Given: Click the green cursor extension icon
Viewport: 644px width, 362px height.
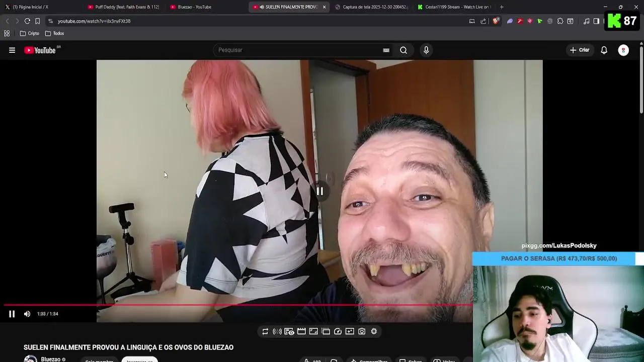Looking at the screenshot, I should click(540, 21).
